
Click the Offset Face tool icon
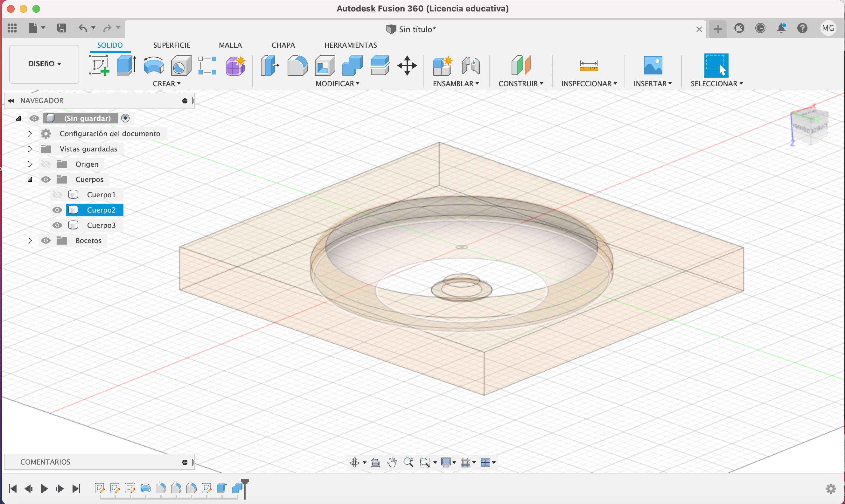pos(380,65)
